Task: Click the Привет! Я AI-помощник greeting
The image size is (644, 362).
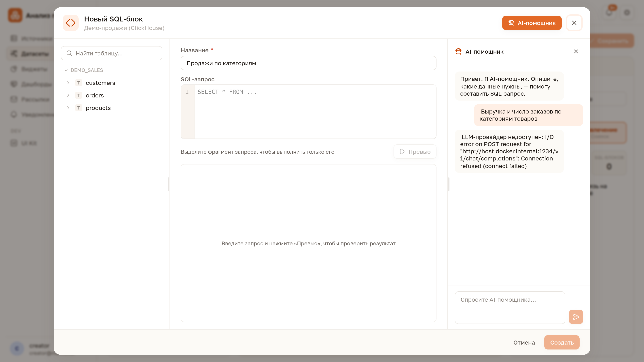Action: 509,86
